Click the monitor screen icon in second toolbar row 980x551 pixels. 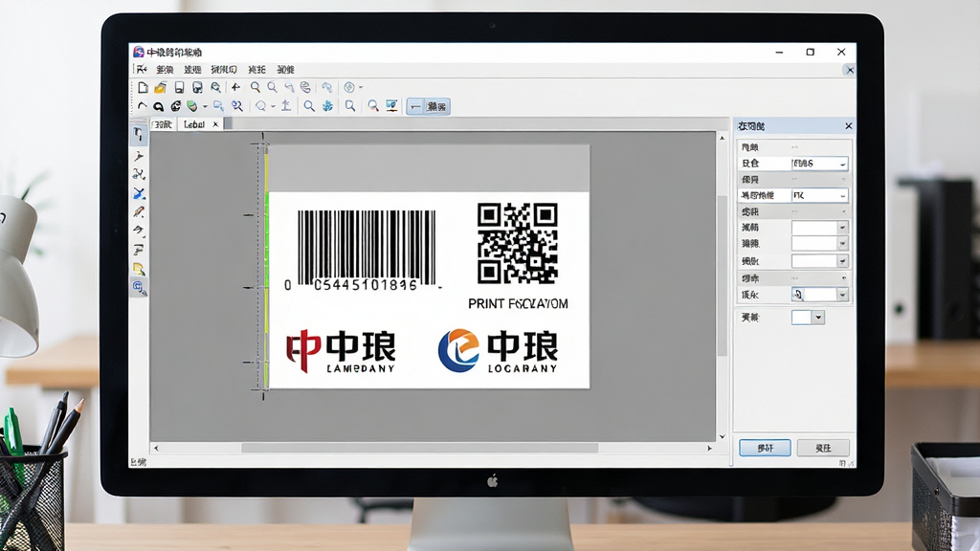coord(391,106)
